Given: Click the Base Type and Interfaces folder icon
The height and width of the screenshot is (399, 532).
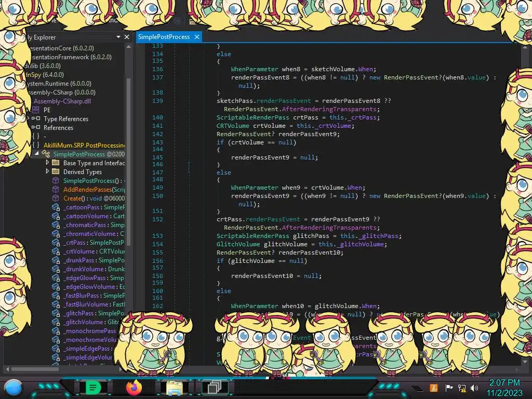Looking at the screenshot, I should pyautogui.click(x=56, y=163).
